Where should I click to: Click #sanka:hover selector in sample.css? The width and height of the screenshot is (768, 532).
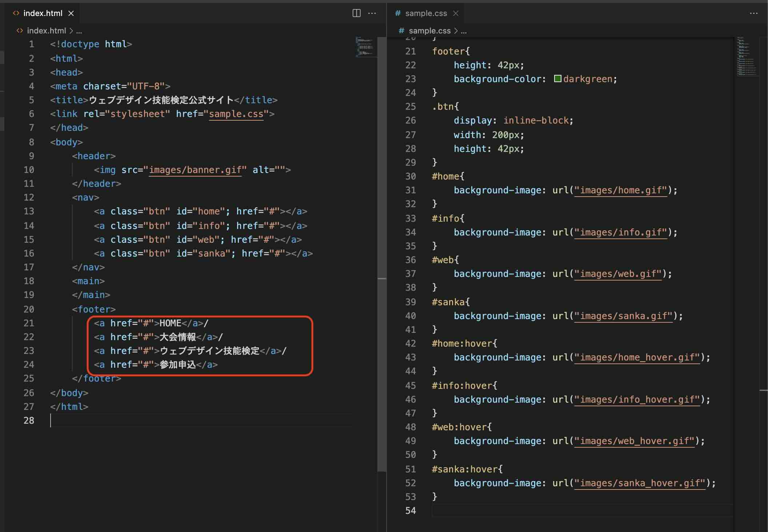coord(464,469)
